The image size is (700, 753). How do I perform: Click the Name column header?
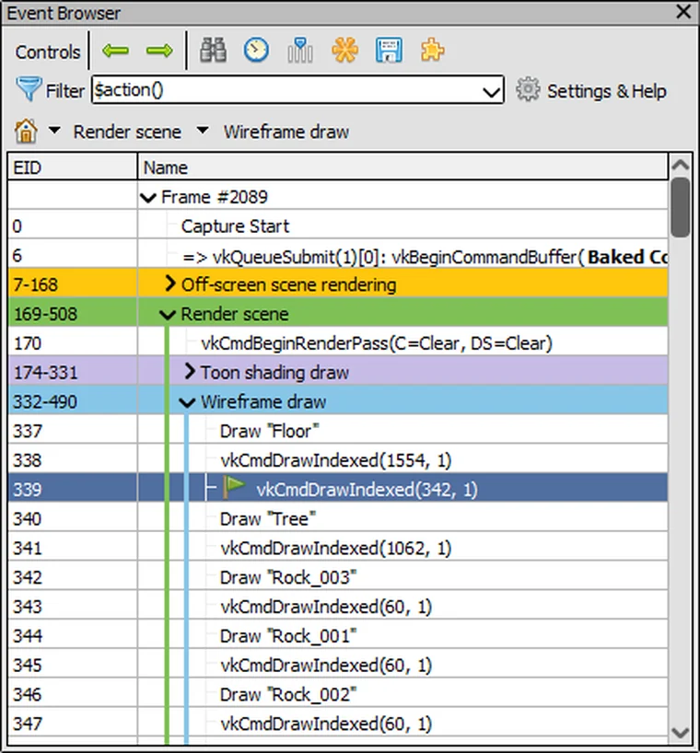402,168
